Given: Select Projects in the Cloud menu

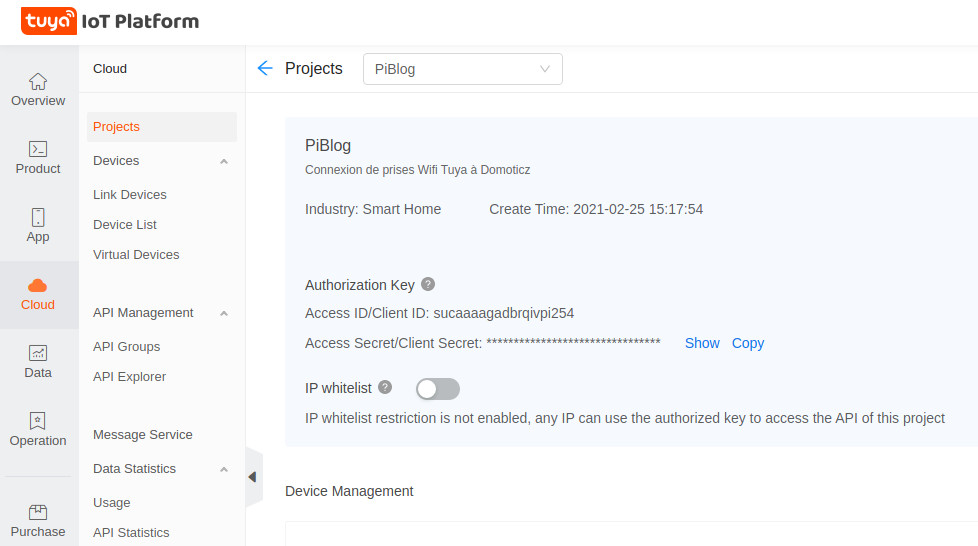Looking at the screenshot, I should (116, 127).
